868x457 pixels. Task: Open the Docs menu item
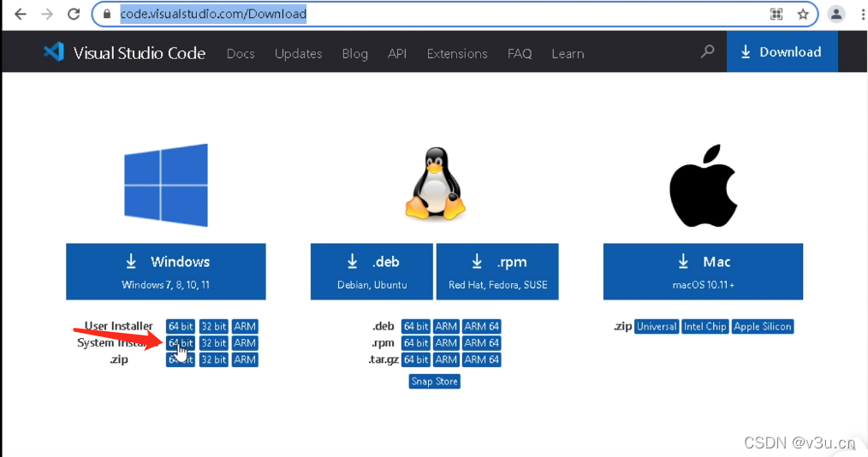[x=241, y=54]
